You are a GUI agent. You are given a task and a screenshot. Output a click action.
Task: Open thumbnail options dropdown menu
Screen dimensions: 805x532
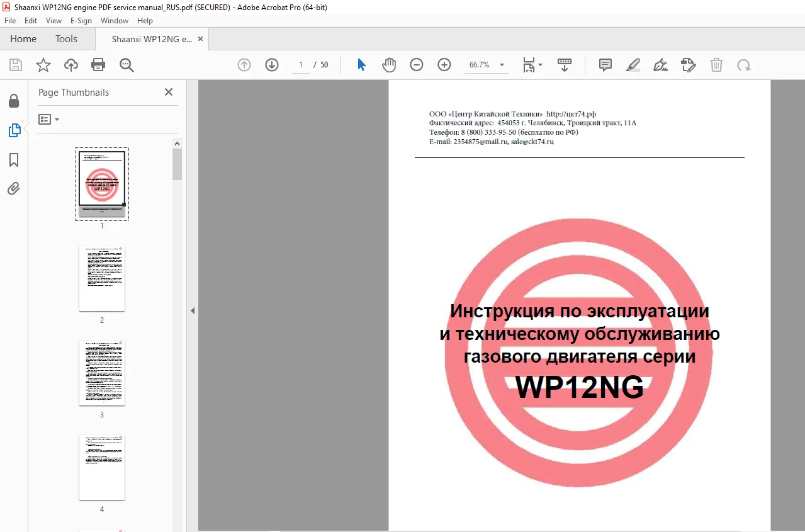coord(49,119)
